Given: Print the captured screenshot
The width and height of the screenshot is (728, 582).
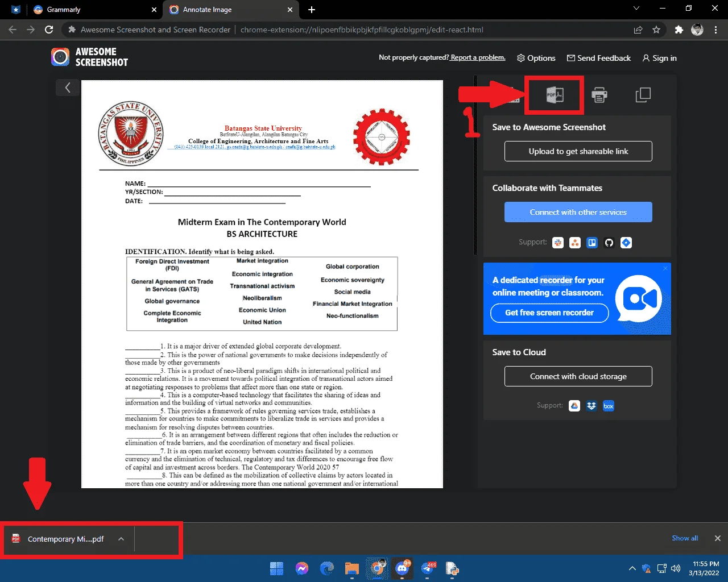Looking at the screenshot, I should coord(599,95).
